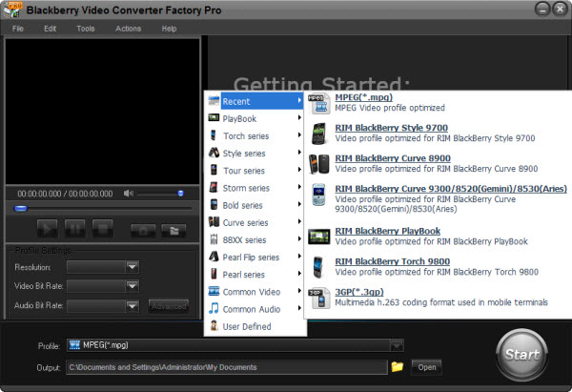This screenshot has height=392, width=572.
Task: Click the Pause playback button
Action: (75, 229)
